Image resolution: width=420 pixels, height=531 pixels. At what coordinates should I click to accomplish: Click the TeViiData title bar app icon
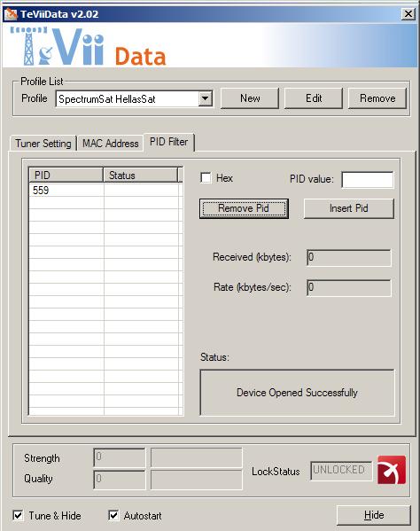(11, 14)
